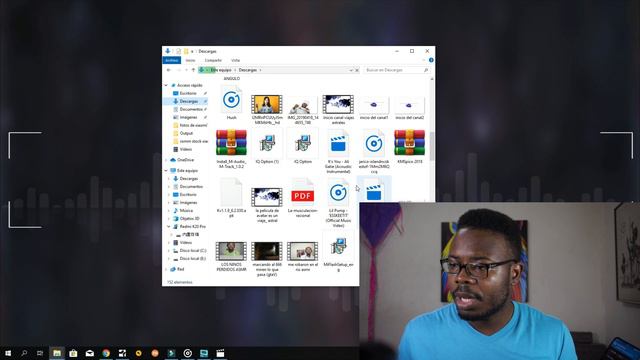Image resolution: width=640 pixels, height=360 pixels.
Task: Click the Buscar en Descargas search field
Action: tap(396, 70)
